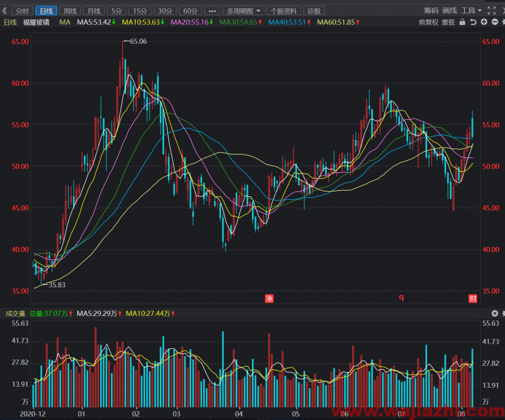Click the right 45.00 price axis label
505x420 pixels.
coord(491,208)
